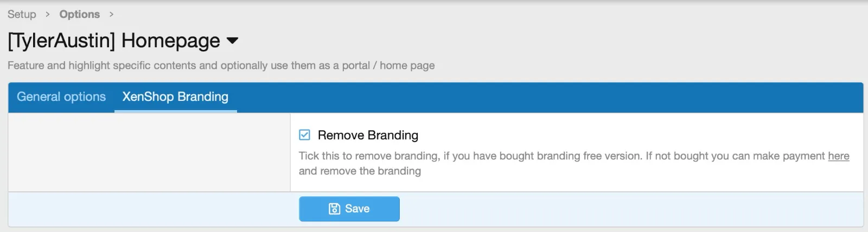Screen dimensions: 868x232
Task: Switch to the General options tab
Action: pyautogui.click(x=61, y=97)
